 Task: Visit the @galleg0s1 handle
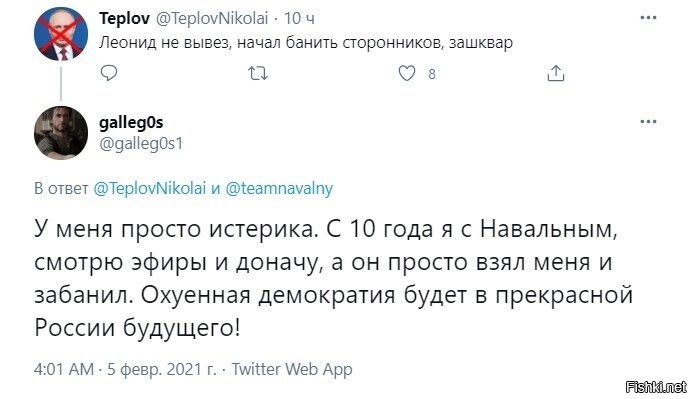[141, 144]
